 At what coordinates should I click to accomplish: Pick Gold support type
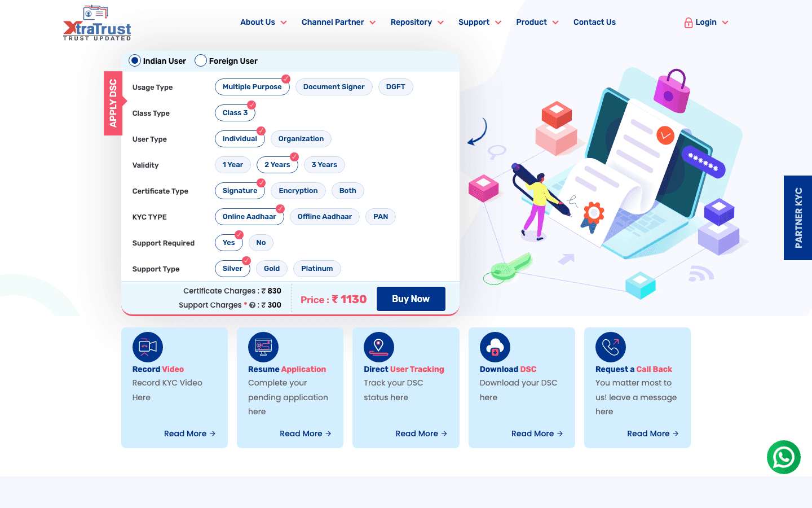(x=272, y=269)
